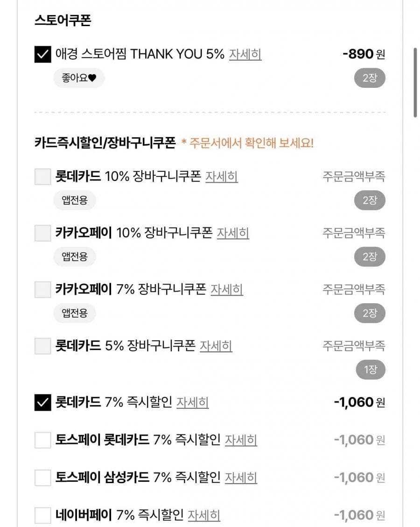Click the 2장 badge under store coupon
This screenshot has height=527, width=420.
click(x=370, y=78)
